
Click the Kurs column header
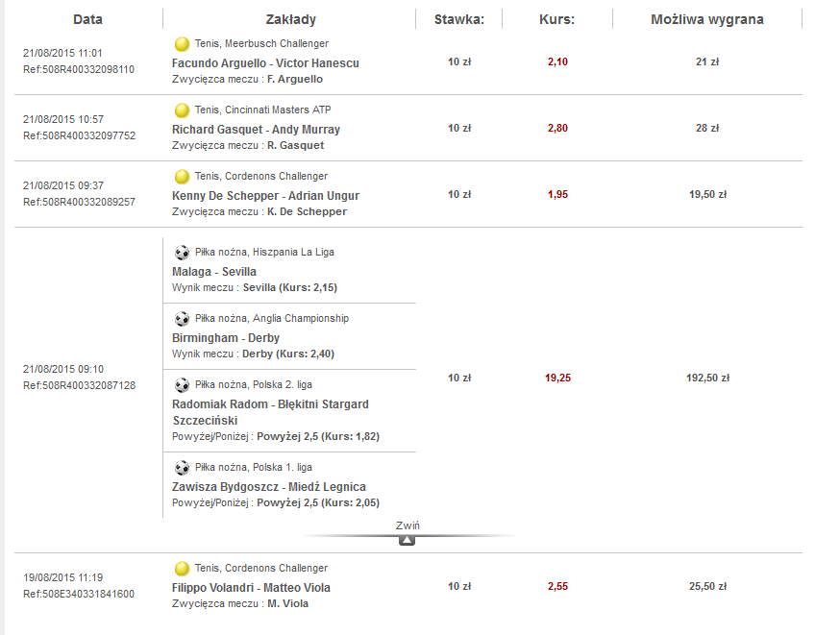point(557,19)
